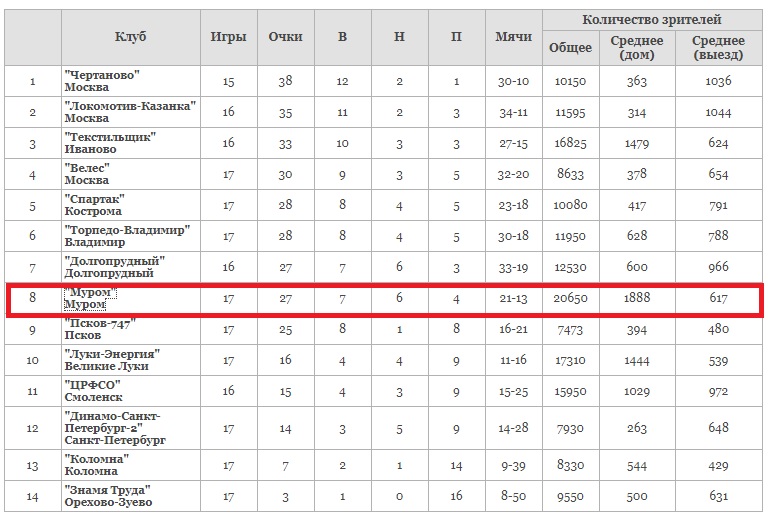This screenshot has height=516, width=768.
Task: Select goals cell "21-13" in Муром row
Action: click(513, 298)
